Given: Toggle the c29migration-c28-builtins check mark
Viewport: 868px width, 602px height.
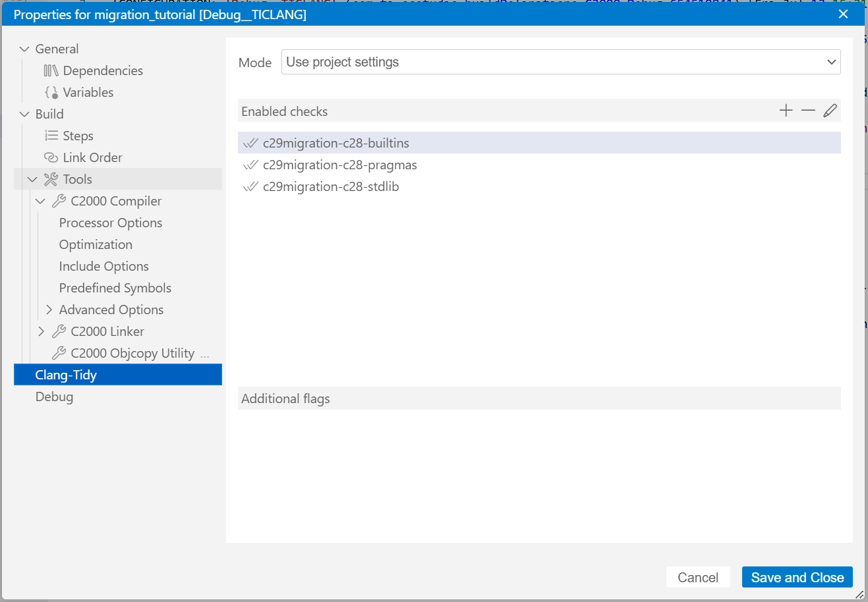Looking at the screenshot, I should (x=250, y=143).
